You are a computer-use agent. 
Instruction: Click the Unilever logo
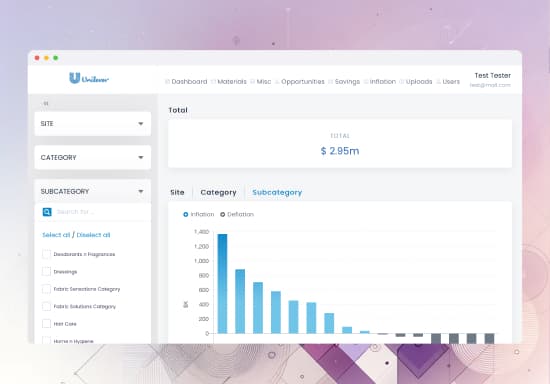89,78
